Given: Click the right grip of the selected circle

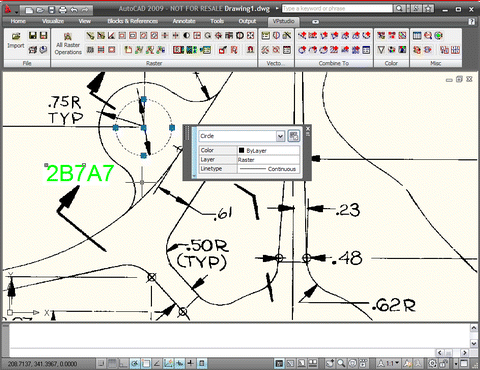Looking at the screenshot, I should 172,127.
